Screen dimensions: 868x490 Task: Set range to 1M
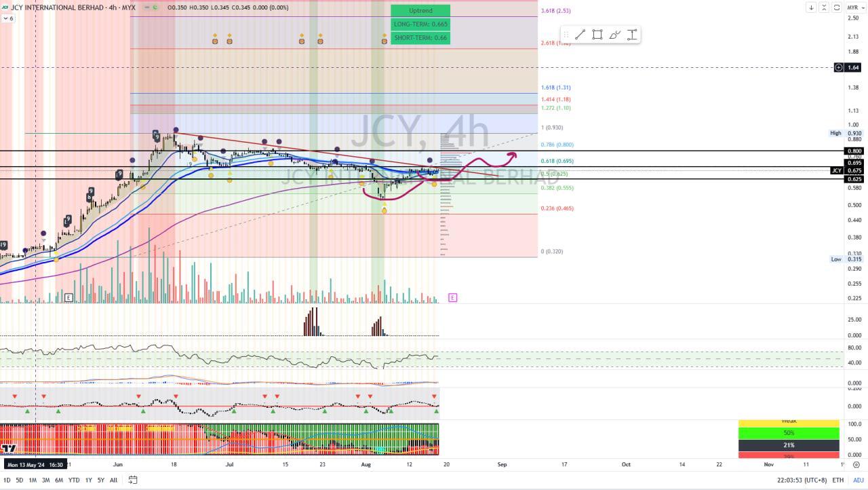[x=33, y=480]
